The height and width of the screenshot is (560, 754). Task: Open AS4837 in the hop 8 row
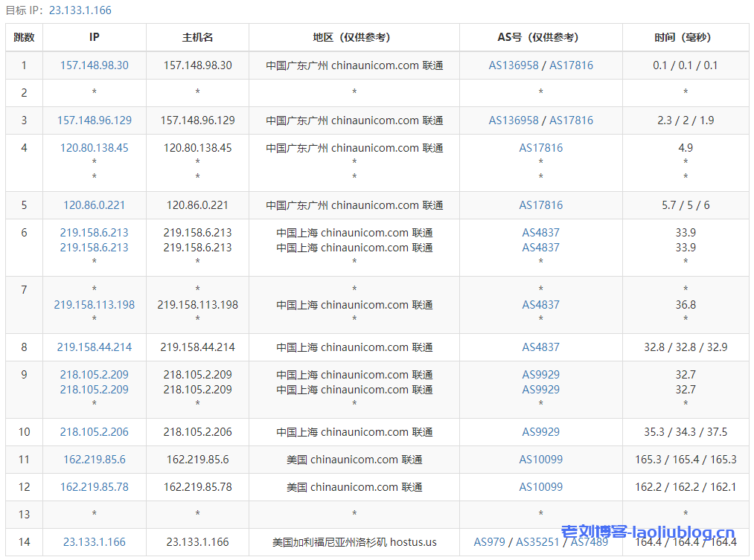[x=541, y=347]
